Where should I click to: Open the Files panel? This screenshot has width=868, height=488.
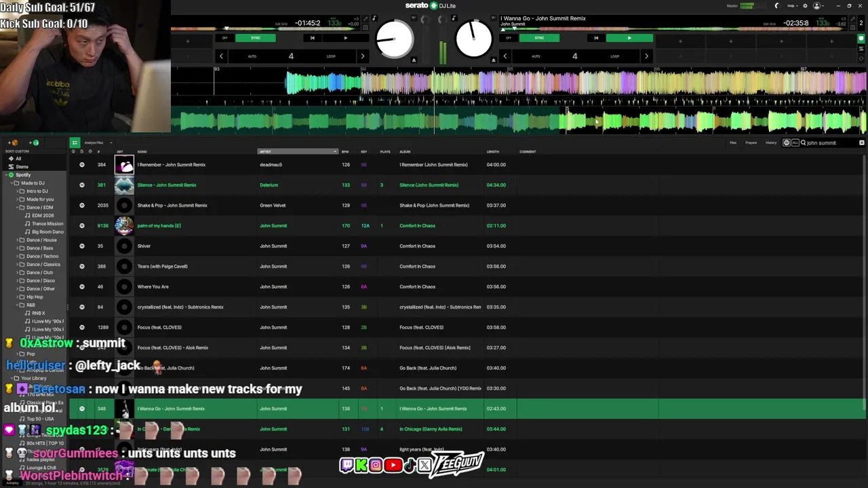pyautogui.click(x=733, y=143)
